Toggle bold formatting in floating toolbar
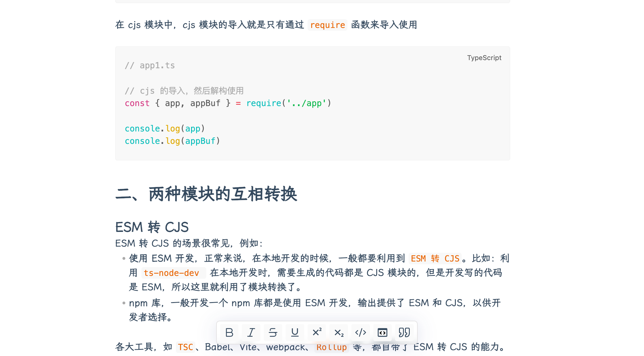The width and height of the screenshot is (644, 356). coord(229,333)
